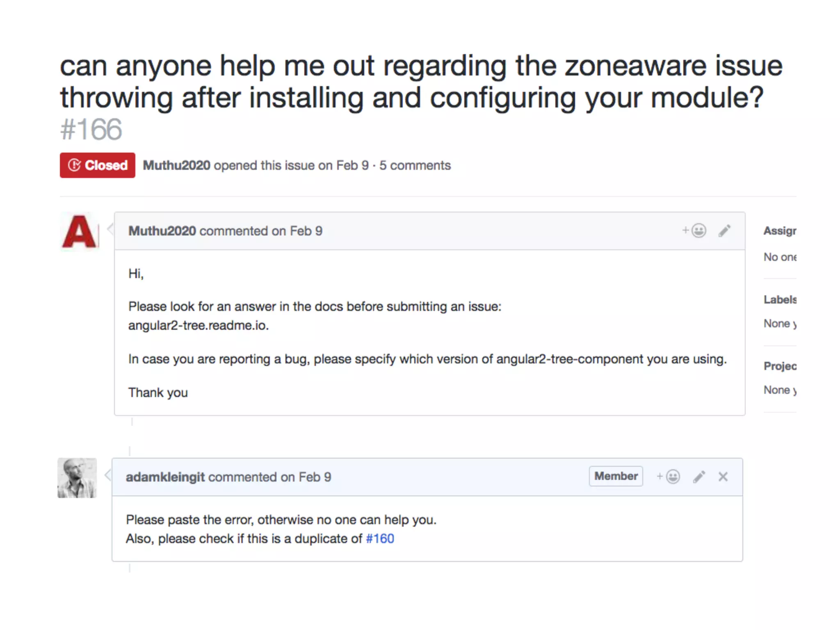Open the Assignees sidebar section
Viewport: 840px width, 630px height.
[x=779, y=231]
